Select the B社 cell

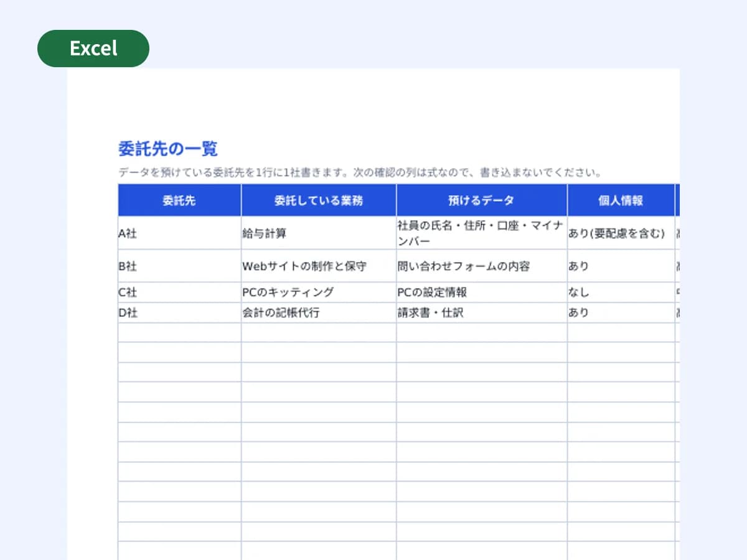179,266
